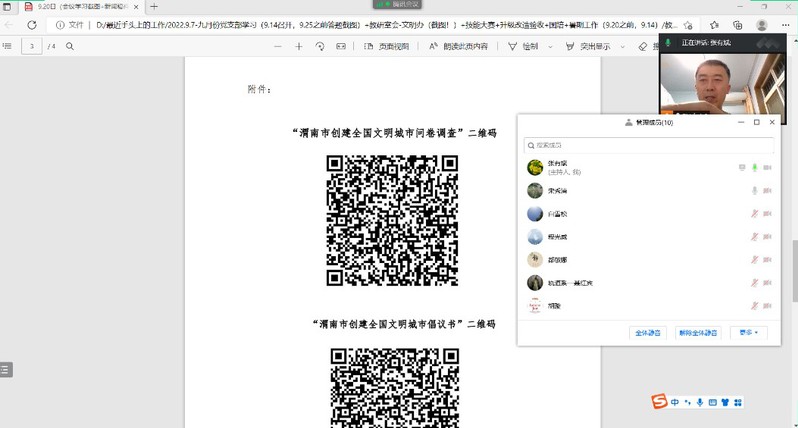The width and height of the screenshot is (798, 428).
Task: Mute the second member's microphone
Action: (755, 190)
